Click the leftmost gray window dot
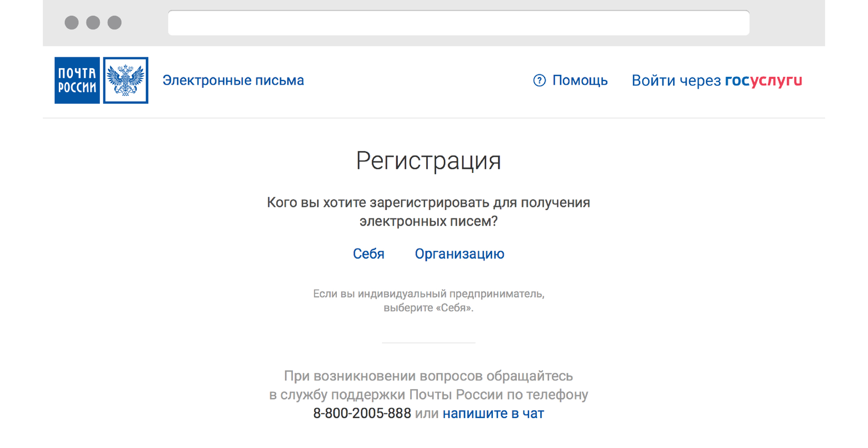 click(71, 23)
